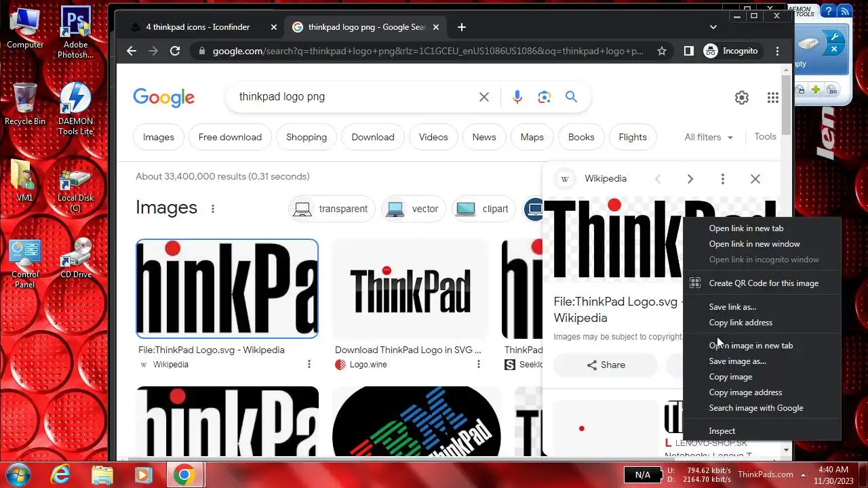This screenshot has width=868, height=488.
Task: Choose Open image in new tab
Action: tap(762, 346)
